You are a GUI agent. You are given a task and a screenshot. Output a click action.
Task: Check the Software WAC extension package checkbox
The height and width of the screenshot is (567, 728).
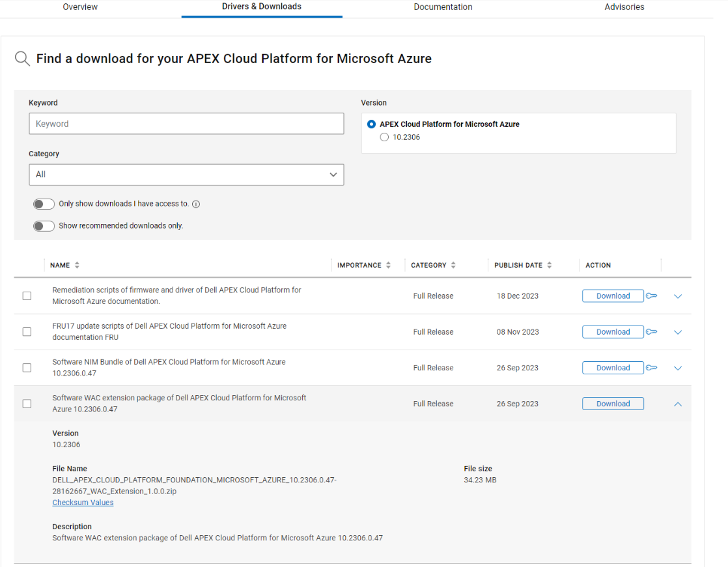[x=27, y=404]
